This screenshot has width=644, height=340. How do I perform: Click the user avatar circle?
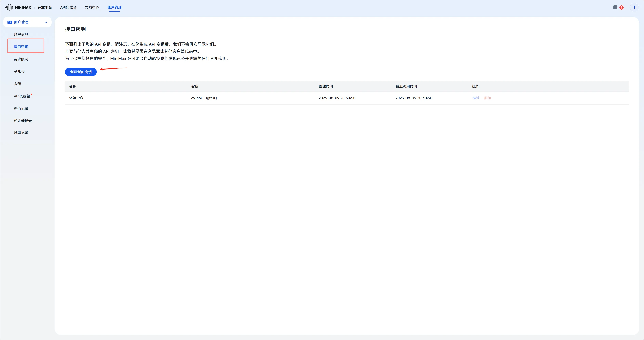[634, 8]
